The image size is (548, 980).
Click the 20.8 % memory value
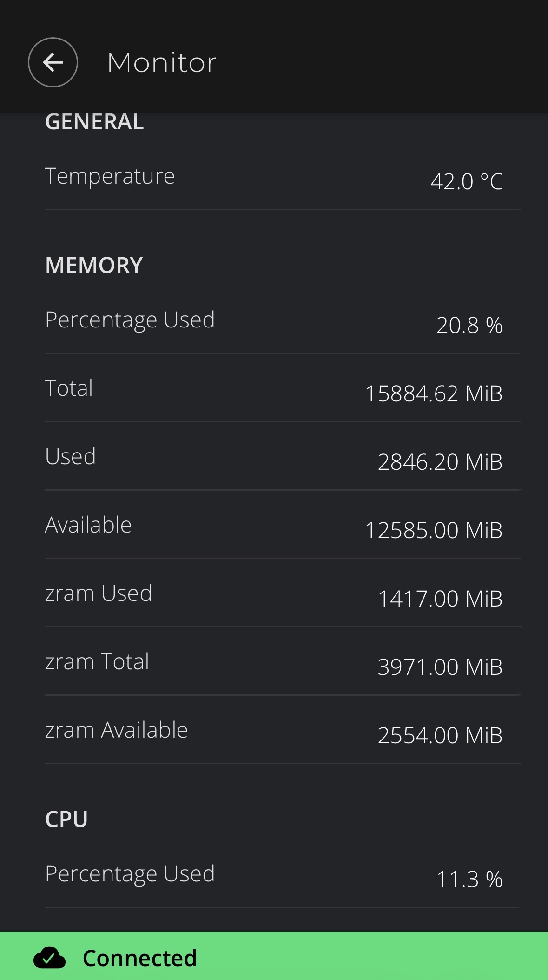(x=469, y=325)
